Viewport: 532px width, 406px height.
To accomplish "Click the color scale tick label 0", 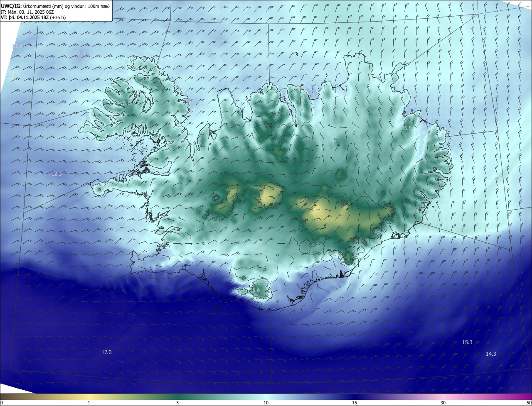I will (x=2, y=403).
